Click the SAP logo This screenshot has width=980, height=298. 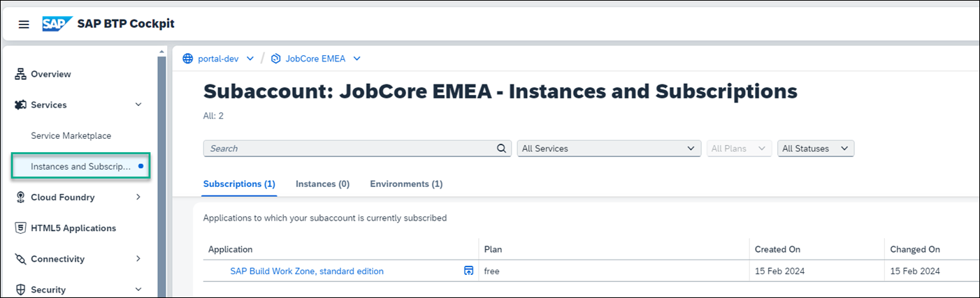click(56, 24)
